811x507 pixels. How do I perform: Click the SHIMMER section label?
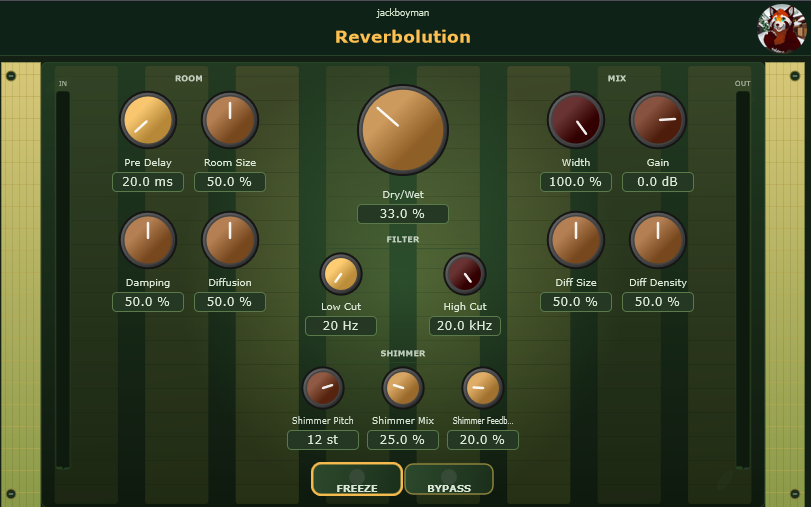coord(403,353)
